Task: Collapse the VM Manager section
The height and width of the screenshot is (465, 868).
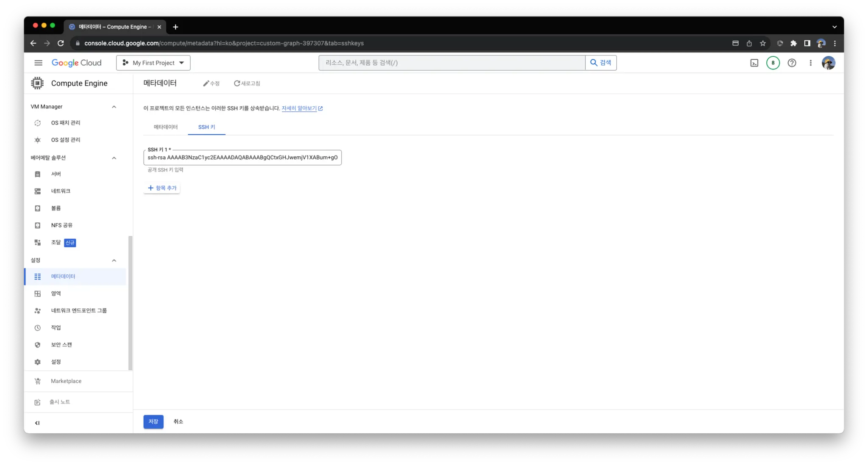Action: pyautogui.click(x=114, y=107)
